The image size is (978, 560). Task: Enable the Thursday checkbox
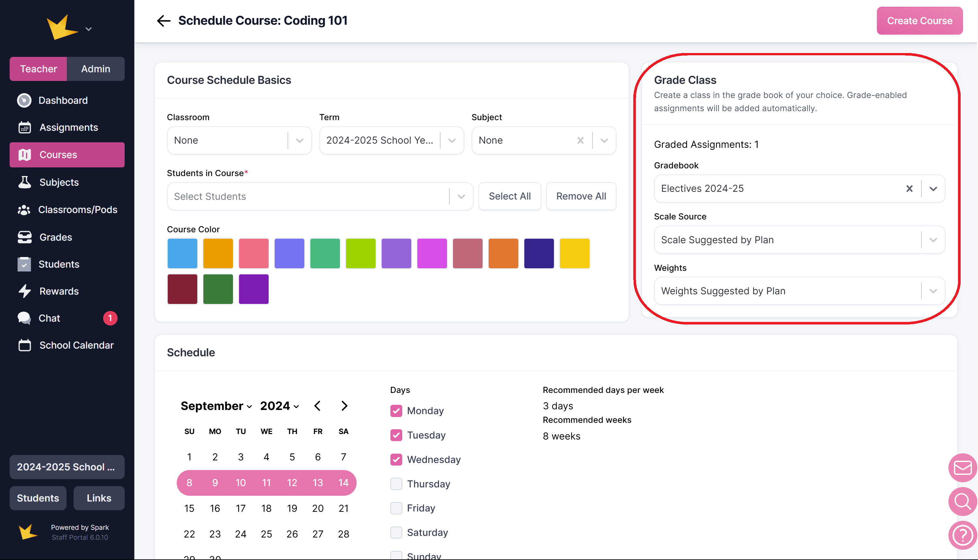point(396,484)
